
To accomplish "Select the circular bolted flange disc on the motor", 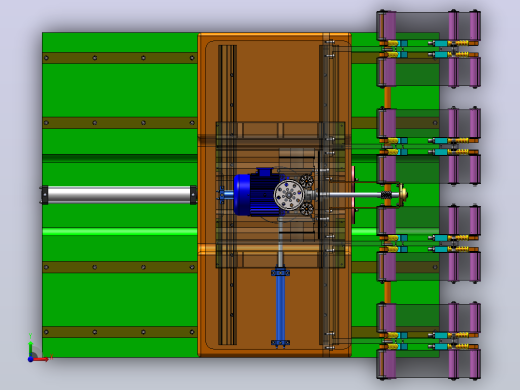I will (x=289, y=195).
